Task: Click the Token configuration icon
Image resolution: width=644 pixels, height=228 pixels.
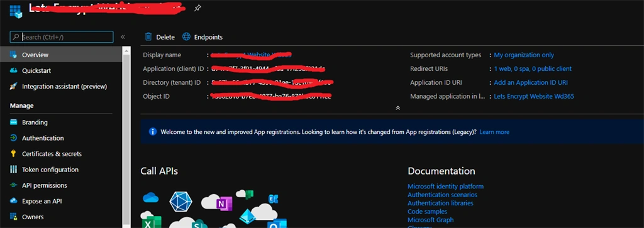Action: 14,170
